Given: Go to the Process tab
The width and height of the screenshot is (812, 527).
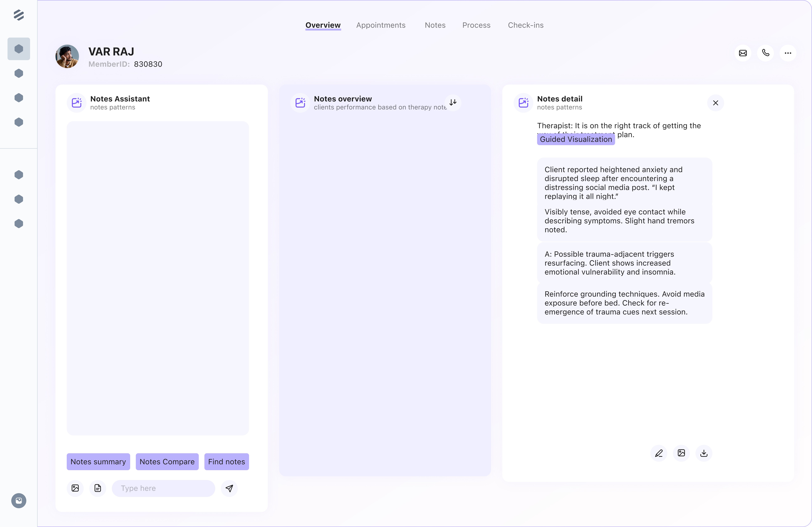Looking at the screenshot, I should tap(476, 25).
